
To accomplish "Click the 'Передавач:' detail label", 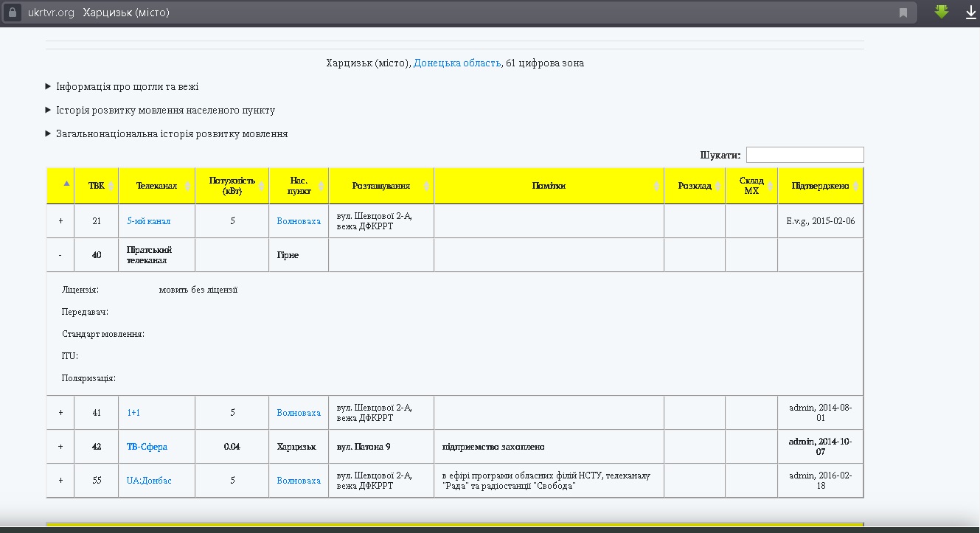I will point(86,312).
